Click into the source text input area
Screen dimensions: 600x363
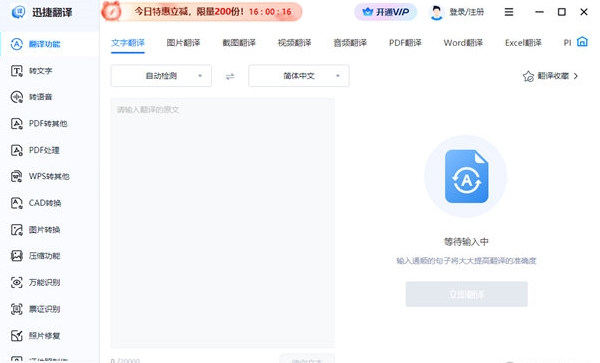[222, 223]
